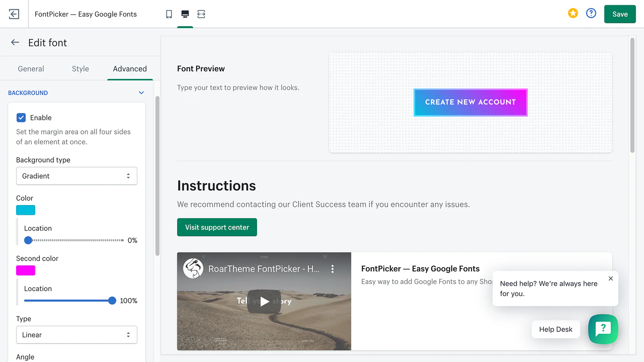Click the Font Preview heading
The height and width of the screenshot is (362, 644).
pos(201,69)
